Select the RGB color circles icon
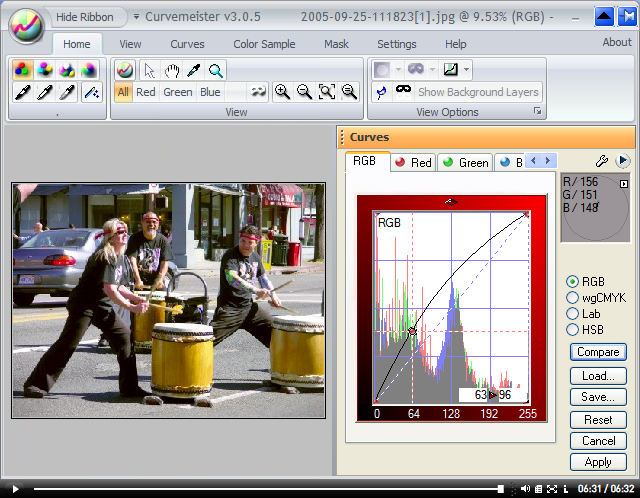The width and height of the screenshot is (640, 498). (22, 70)
